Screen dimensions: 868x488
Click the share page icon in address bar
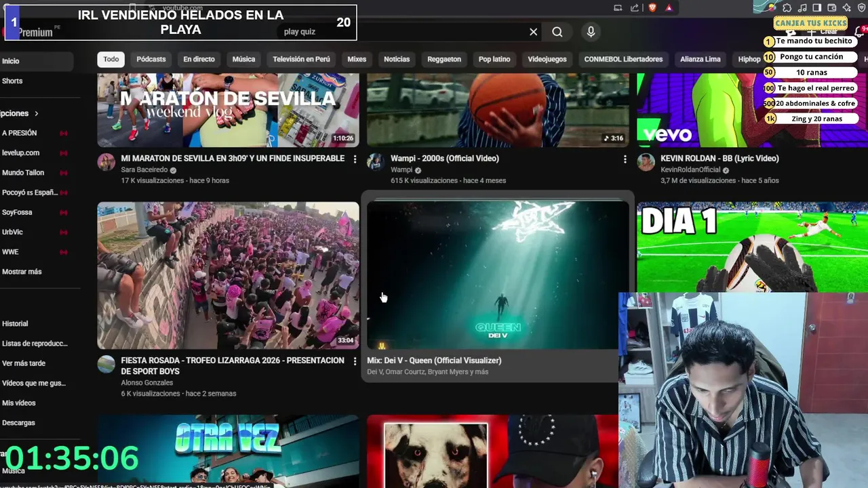(635, 8)
